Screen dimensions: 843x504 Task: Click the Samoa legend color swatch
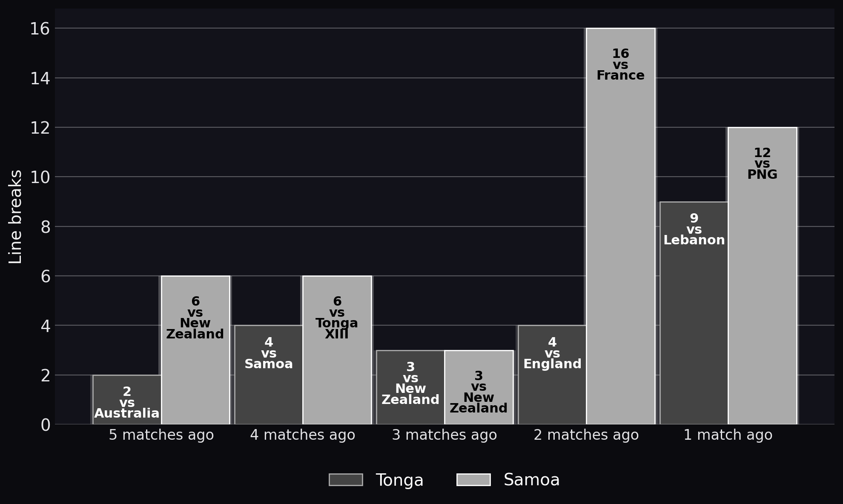pyautogui.click(x=473, y=480)
